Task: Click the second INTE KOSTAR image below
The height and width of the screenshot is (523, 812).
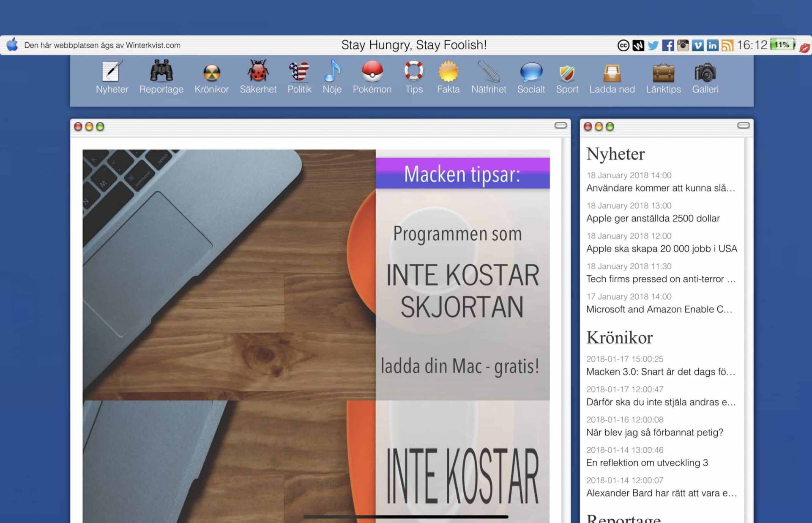Action: coord(316,461)
